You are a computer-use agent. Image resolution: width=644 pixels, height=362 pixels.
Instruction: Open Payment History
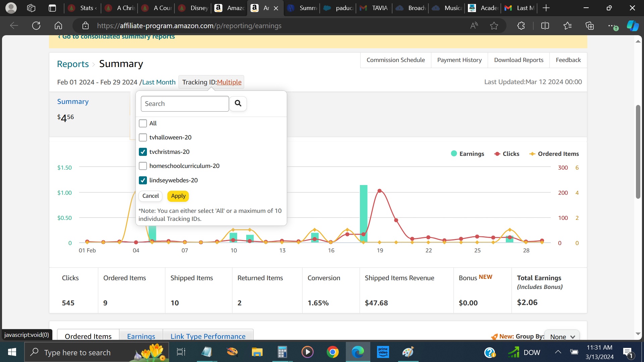click(459, 60)
